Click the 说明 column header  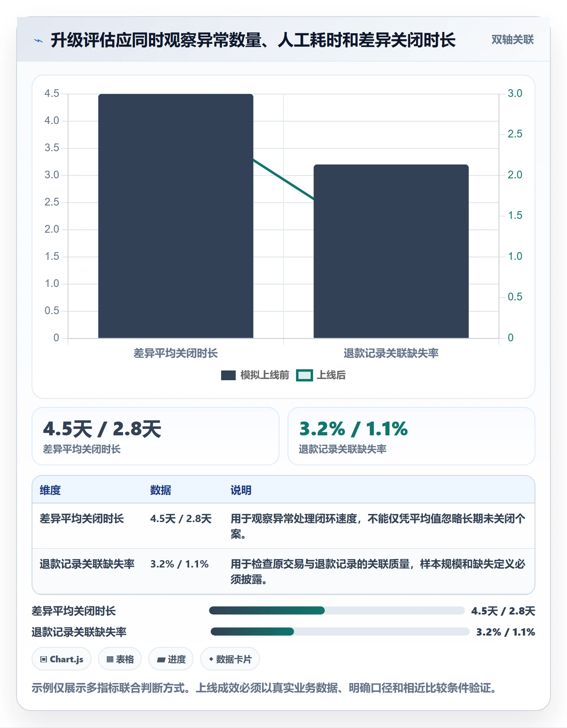pyautogui.click(x=241, y=490)
